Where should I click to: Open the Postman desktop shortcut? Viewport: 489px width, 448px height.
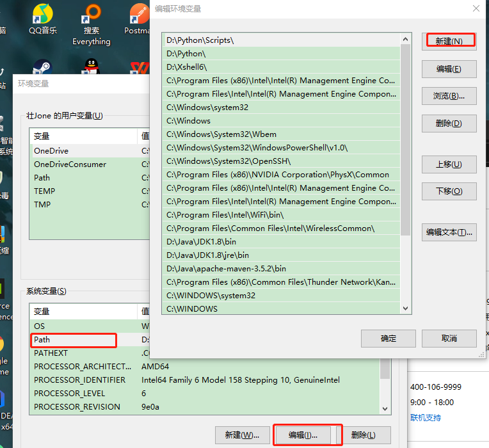tap(137, 19)
